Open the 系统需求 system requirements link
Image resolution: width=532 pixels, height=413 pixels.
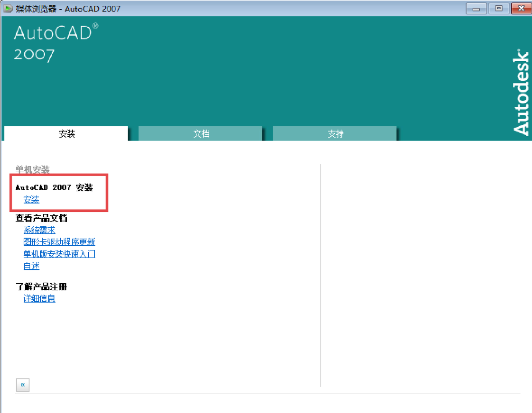point(39,230)
